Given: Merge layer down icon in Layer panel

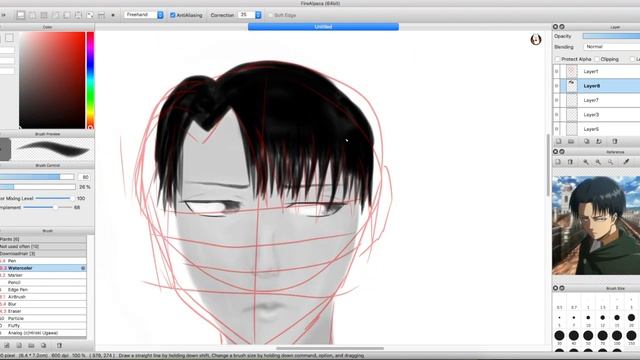Looking at the screenshot, I should (599, 141).
